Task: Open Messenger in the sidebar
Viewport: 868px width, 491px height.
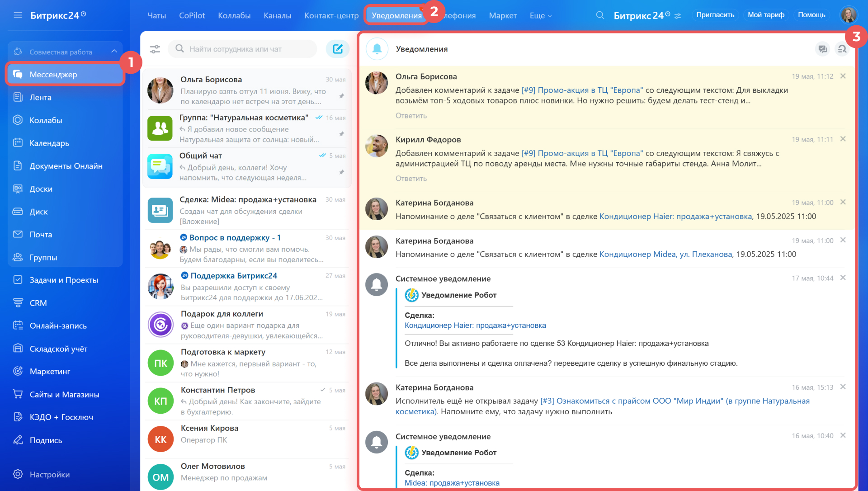Action: (x=65, y=75)
